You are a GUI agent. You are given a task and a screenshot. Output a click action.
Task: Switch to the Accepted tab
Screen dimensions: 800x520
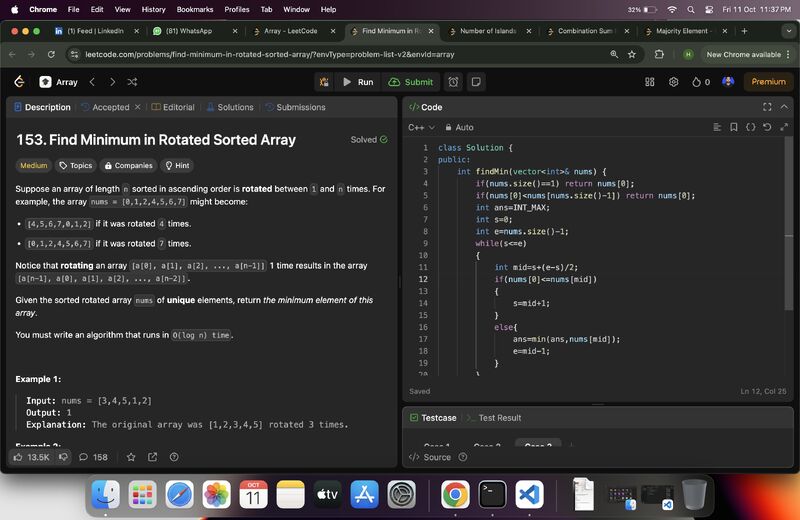(x=106, y=107)
